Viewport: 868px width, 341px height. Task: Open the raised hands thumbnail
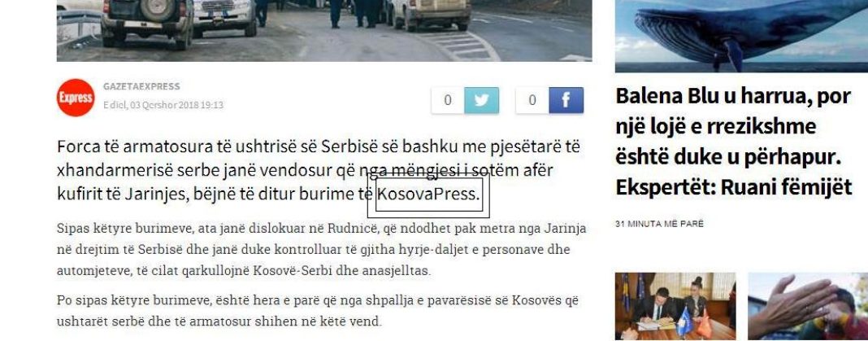click(x=808, y=306)
